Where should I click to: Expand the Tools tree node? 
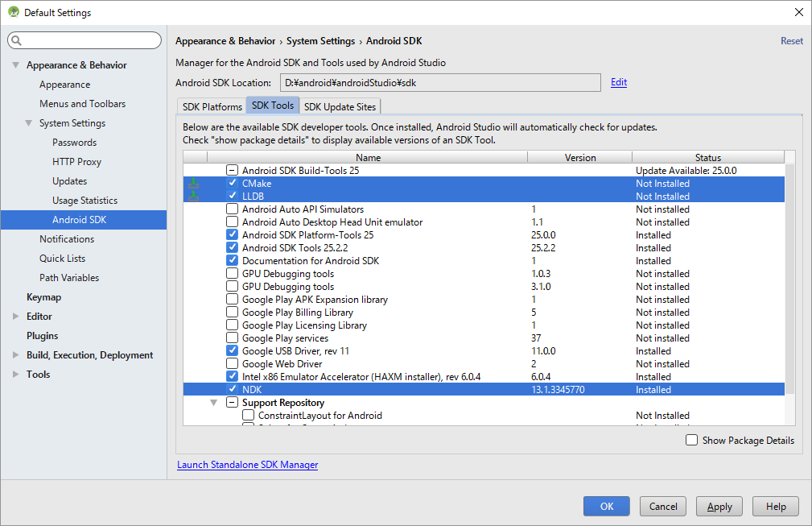coord(15,374)
